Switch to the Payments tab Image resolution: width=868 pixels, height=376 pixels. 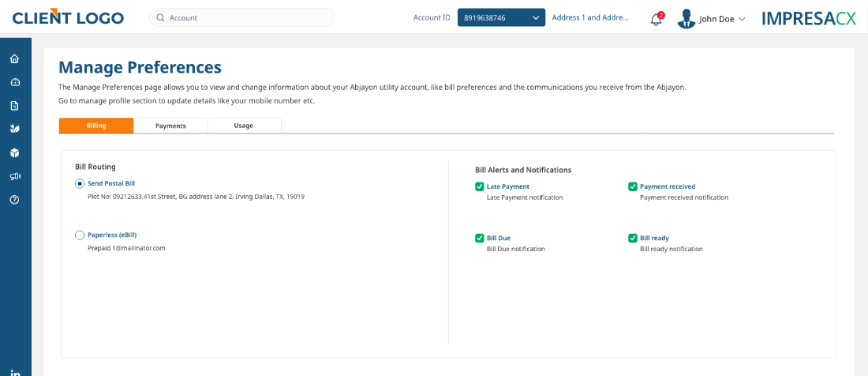click(x=170, y=126)
